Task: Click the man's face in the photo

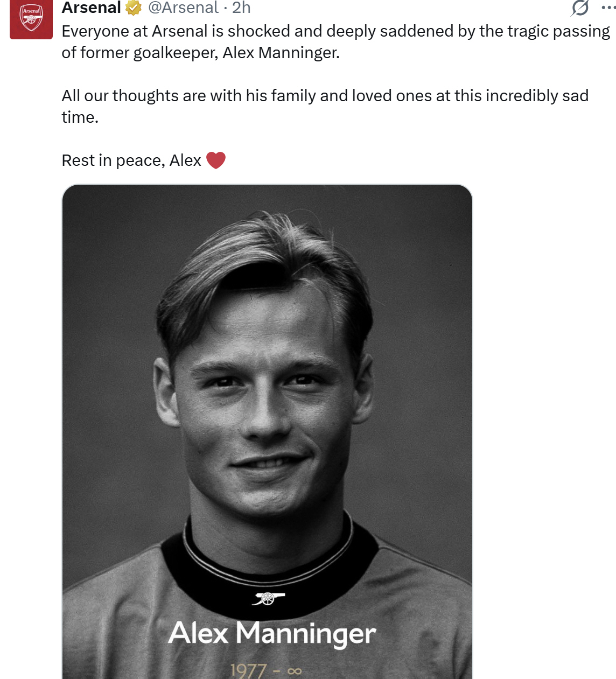Action: coord(264,409)
